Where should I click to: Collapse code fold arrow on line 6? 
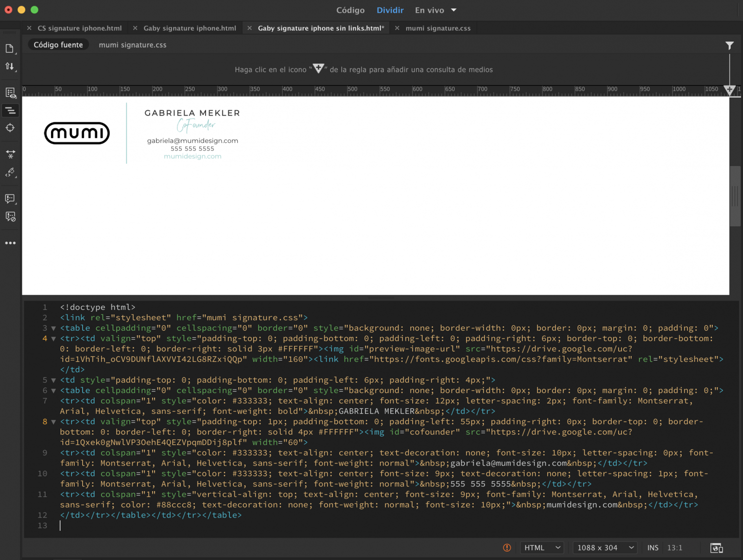click(x=53, y=391)
